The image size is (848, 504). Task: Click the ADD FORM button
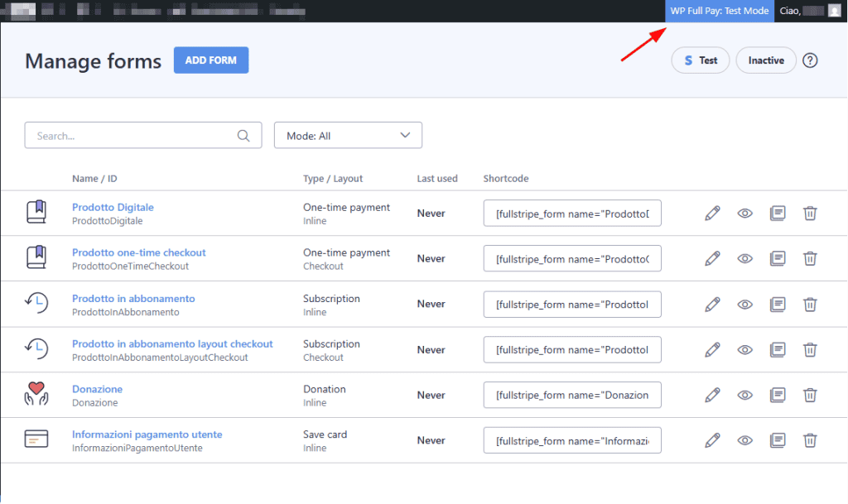[x=211, y=60]
